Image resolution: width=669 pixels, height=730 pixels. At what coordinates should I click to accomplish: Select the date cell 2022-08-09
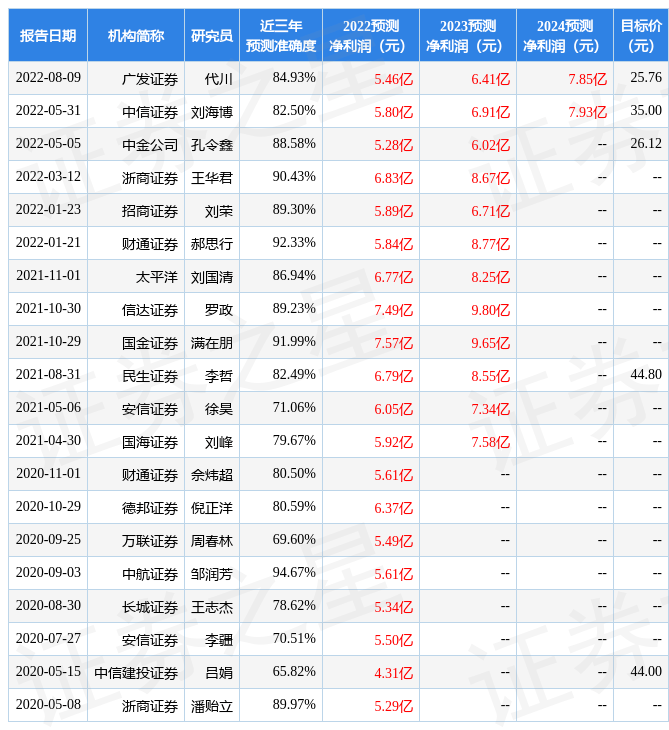coord(48,78)
